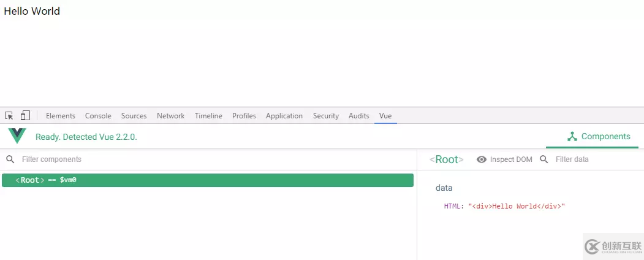The height and width of the screenshot is (260, 644).
Task: Switch to the Application tab
Action: click(x=284, y=116)
